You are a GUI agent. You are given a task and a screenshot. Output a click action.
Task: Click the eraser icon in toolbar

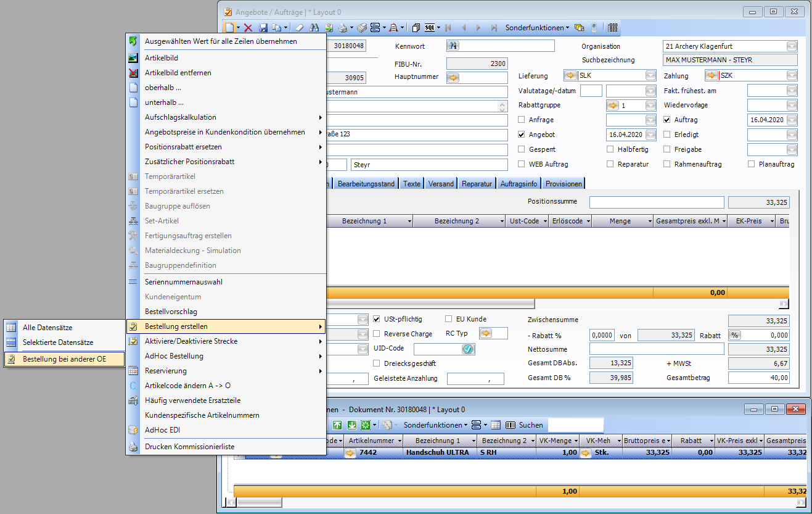(x=299, y=28)
